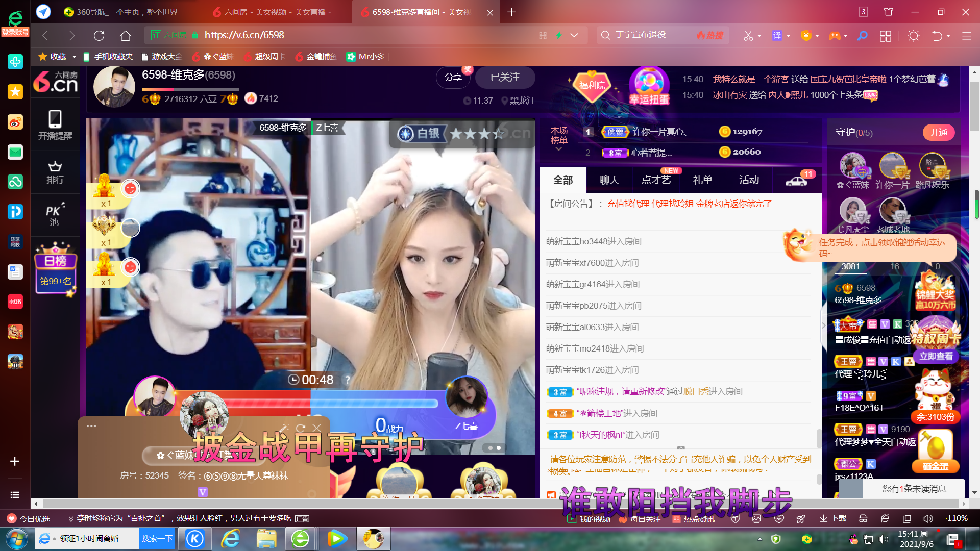Switch to 聊天 tab
Screen dimensions: 980x551
[609, 180]
